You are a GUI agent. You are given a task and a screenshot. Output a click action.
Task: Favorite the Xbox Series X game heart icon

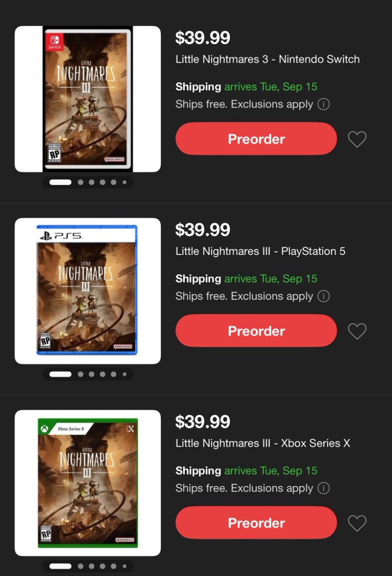coord(357,523)
